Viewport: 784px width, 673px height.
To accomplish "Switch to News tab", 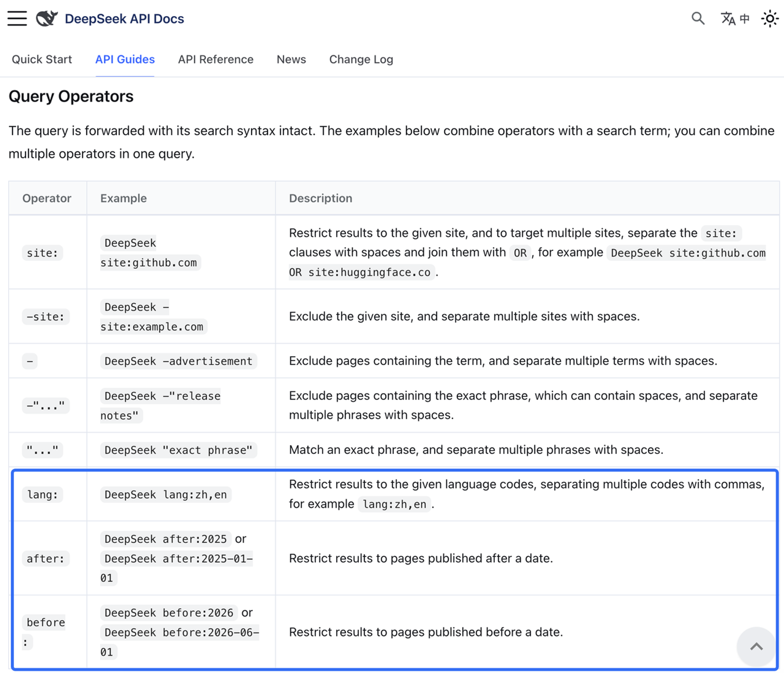I will (291, 59).
